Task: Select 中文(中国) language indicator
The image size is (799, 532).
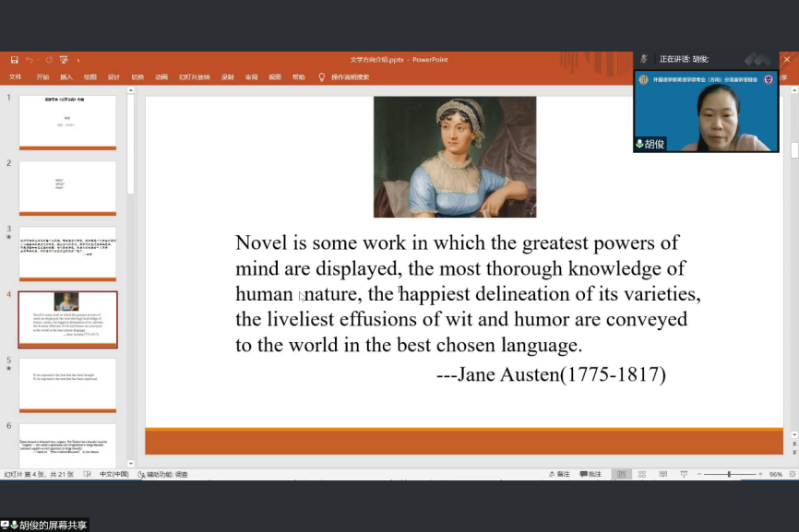Action: [114, 475]
